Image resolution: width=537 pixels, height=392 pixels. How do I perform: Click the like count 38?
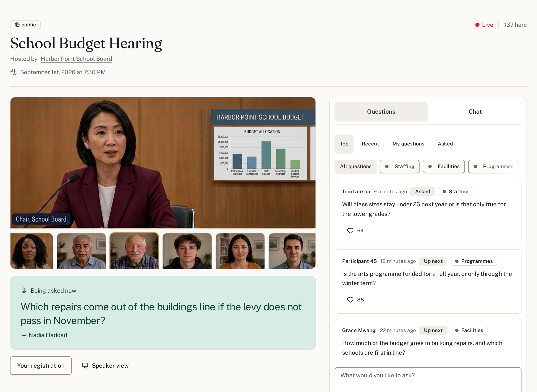[360, 300]
